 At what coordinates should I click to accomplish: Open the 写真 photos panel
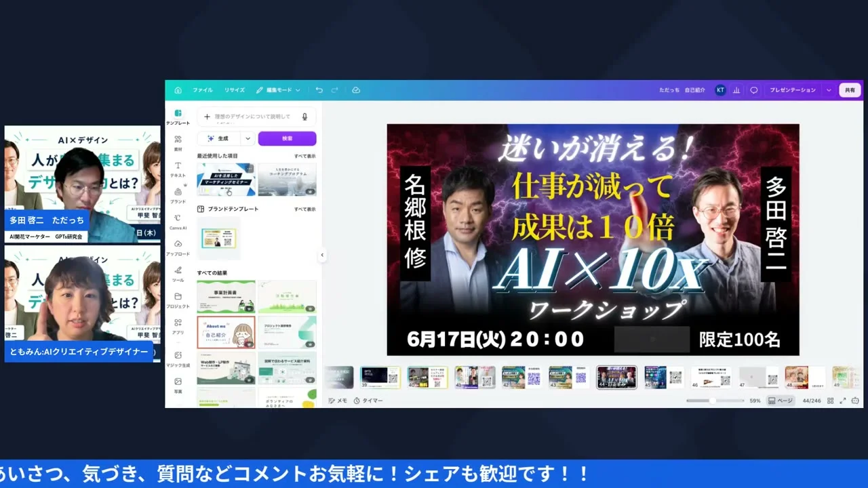click(x=178, y=386)
